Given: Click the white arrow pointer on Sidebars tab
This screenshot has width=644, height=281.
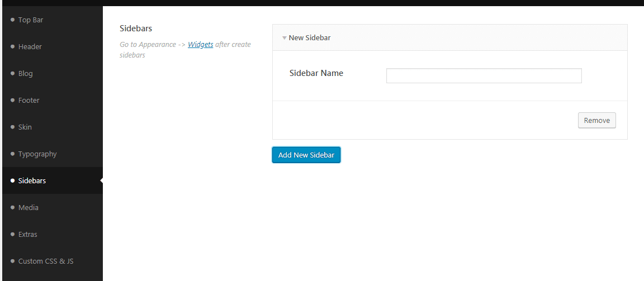Looking at the screenshot, I should [101, 180].
